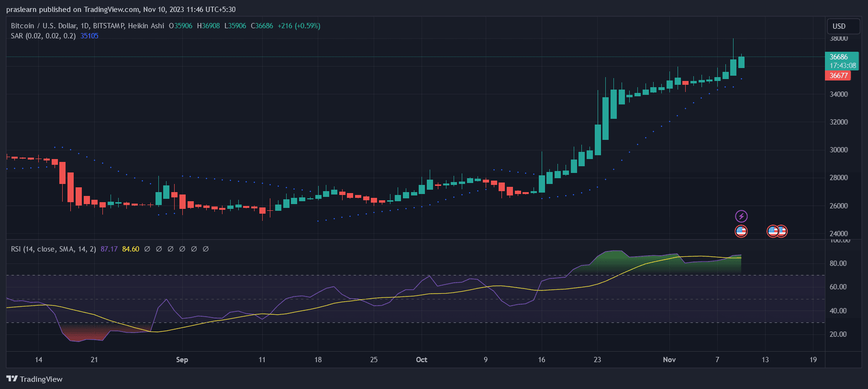This screenshot has height=389, width=868.
Task: Click the US flag icon below lightning bolt
Action: tap(741, 231)
